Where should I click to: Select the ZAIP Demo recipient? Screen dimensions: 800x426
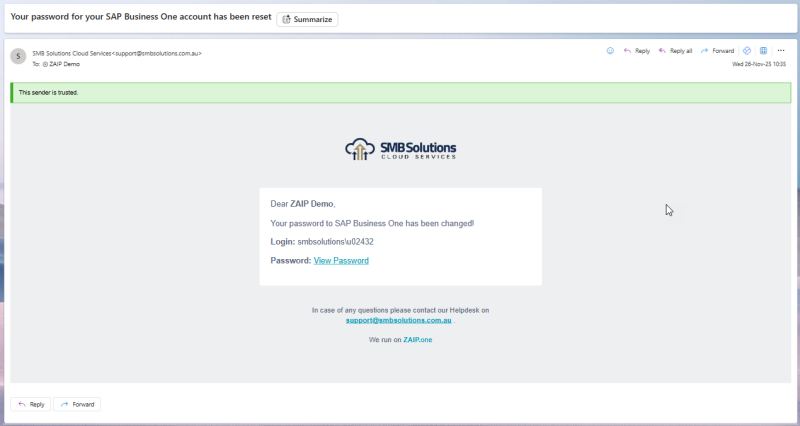point(62,63)
